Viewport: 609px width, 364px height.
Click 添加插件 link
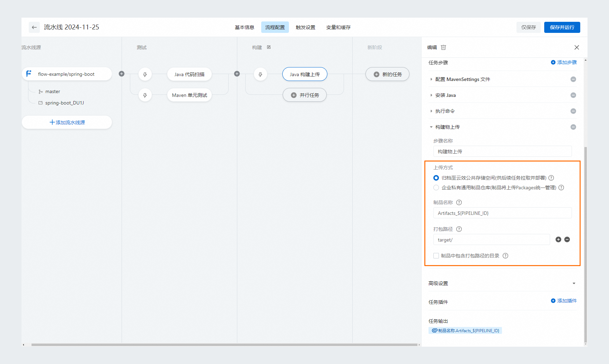point(564,301)
